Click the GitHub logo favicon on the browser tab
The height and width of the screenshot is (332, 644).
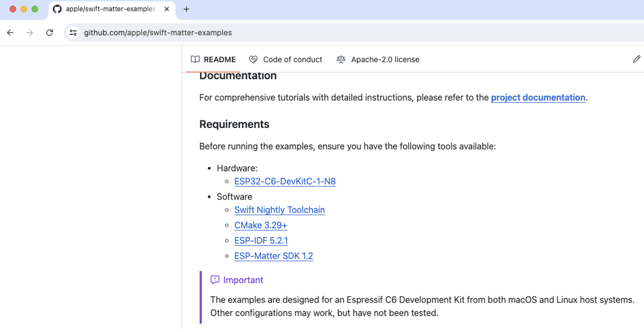point(57,9)
